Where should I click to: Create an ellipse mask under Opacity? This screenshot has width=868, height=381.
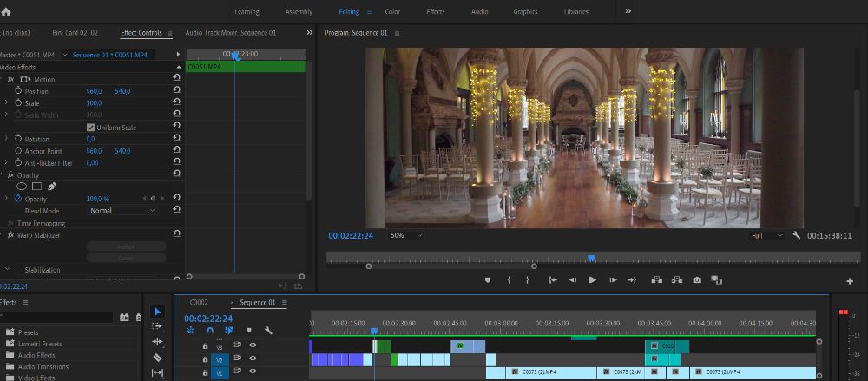pos(22,187)
